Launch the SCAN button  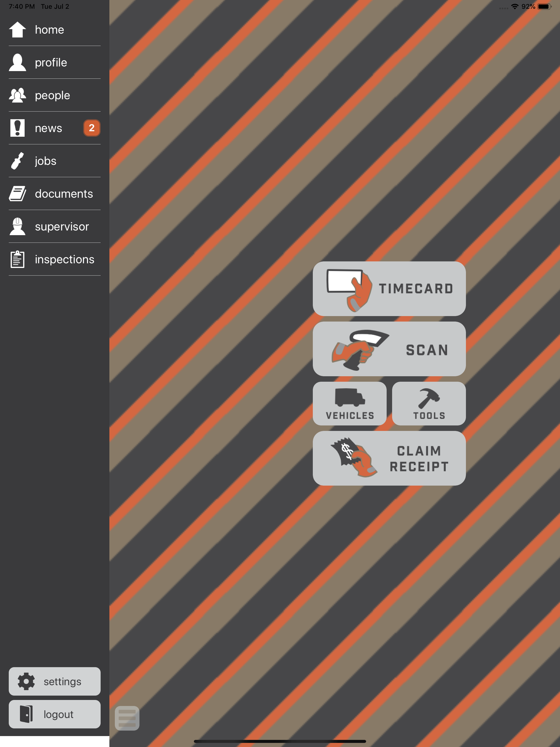389,349
